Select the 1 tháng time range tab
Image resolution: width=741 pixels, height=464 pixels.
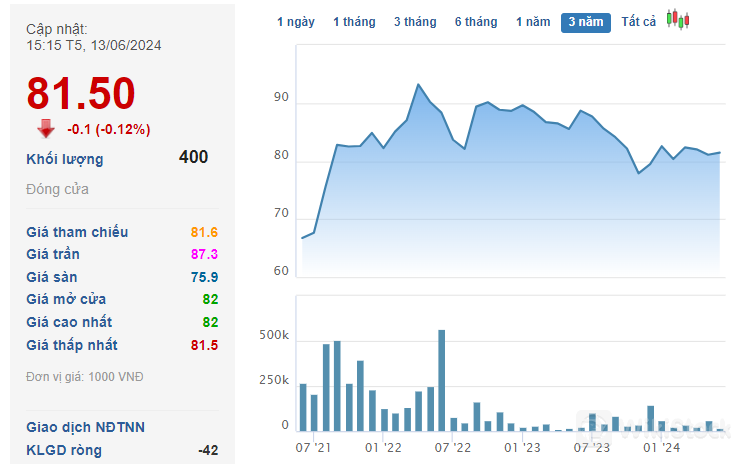(x=354, y=22)
